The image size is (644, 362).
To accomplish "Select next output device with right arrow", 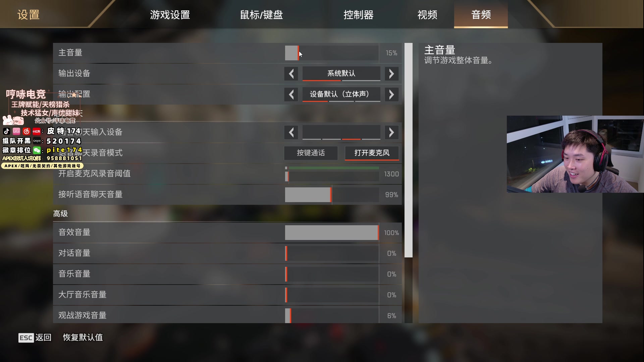I will click(x=391, y=73).
